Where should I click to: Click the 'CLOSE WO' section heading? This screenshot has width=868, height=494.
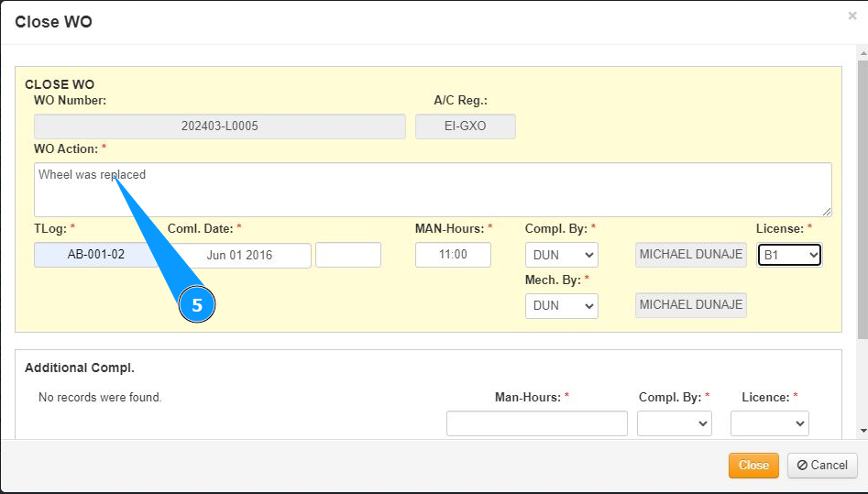[x=60, y=84]
